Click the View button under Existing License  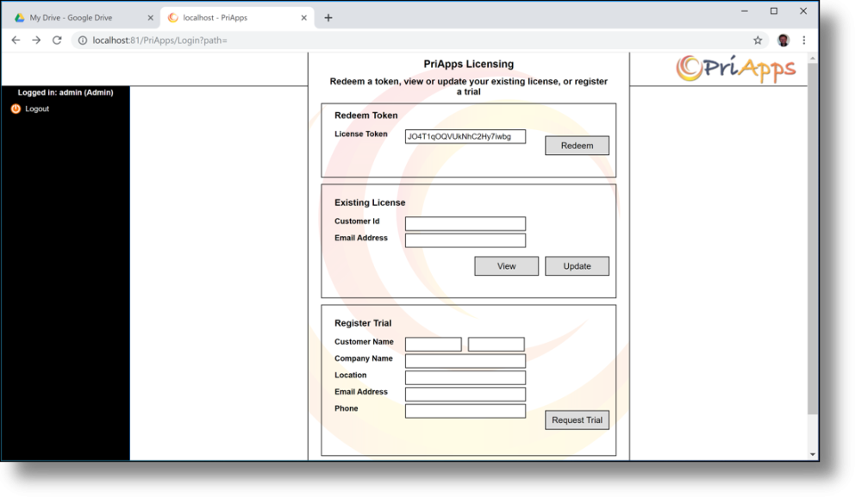click(506, 265)
